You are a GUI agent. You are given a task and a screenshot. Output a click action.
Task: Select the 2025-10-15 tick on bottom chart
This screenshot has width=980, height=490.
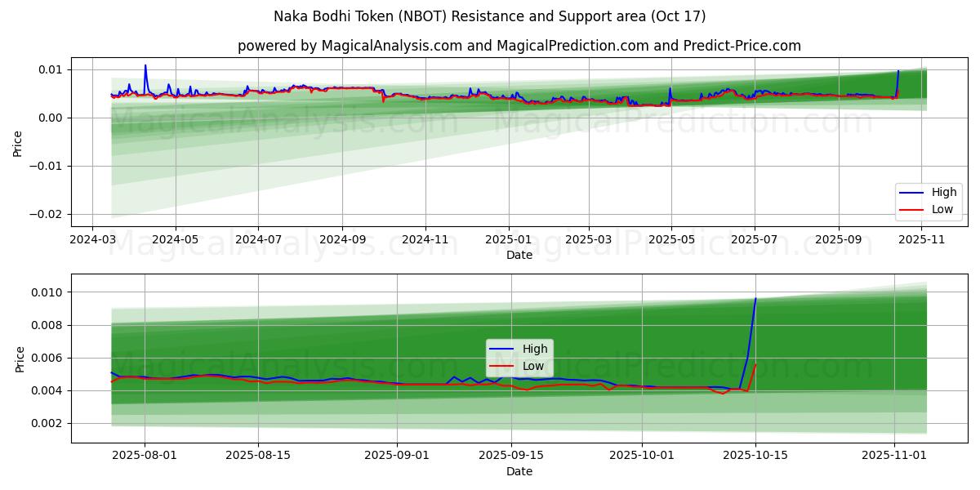755,456
